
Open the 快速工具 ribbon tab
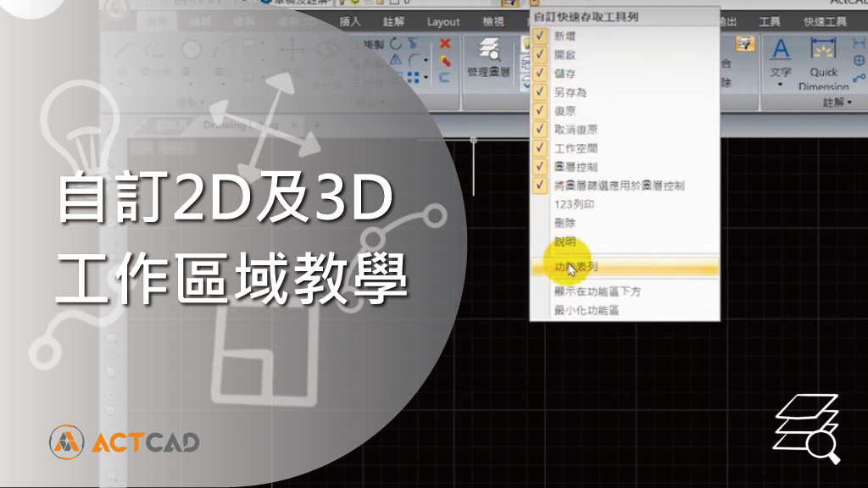coord(825,21)
